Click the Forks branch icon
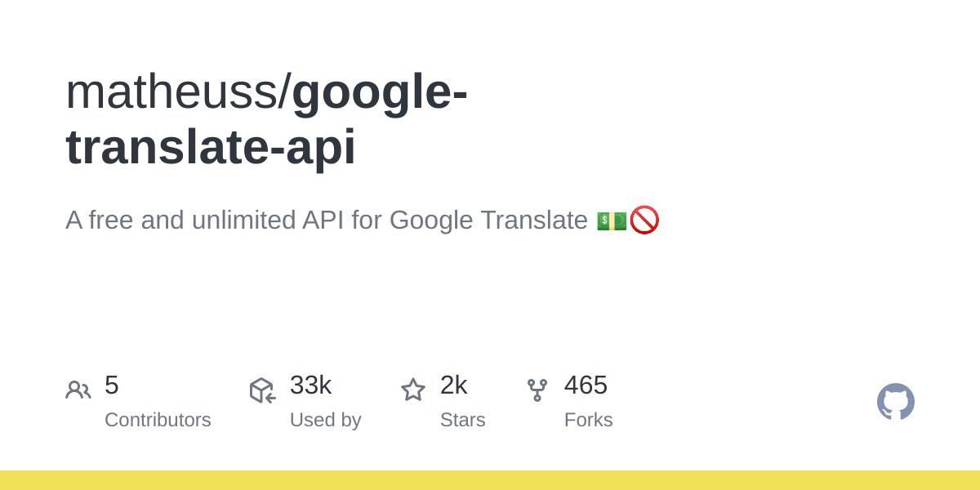 (x=537, y=390)
